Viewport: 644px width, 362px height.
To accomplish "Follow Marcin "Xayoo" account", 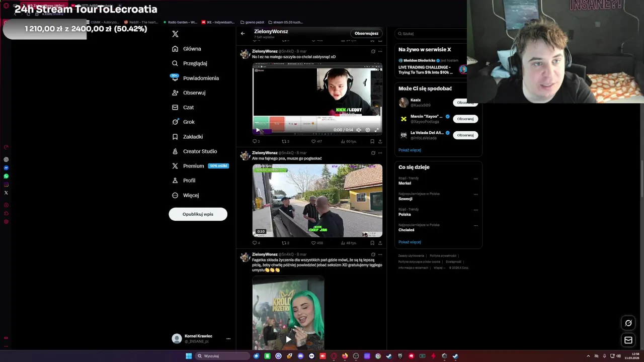I will pos(465,119).
